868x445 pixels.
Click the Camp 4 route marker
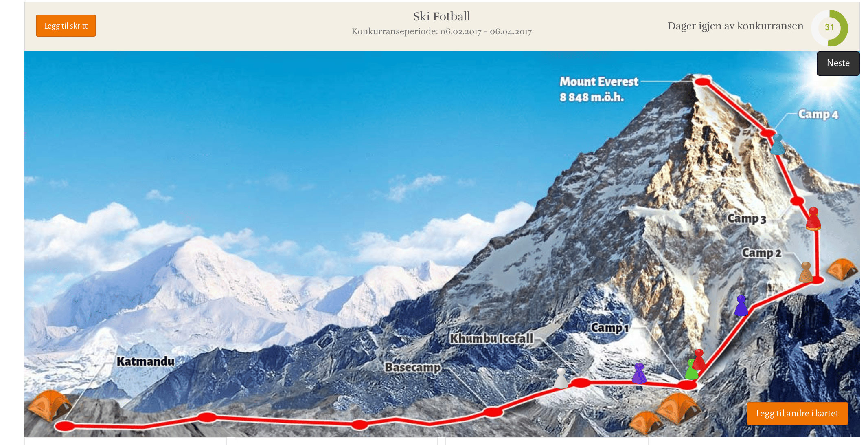(x=767, y=132)
